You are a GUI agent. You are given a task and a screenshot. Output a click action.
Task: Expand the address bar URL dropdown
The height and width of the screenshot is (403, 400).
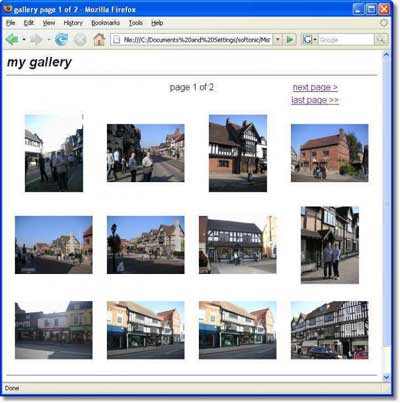point(278,40)
